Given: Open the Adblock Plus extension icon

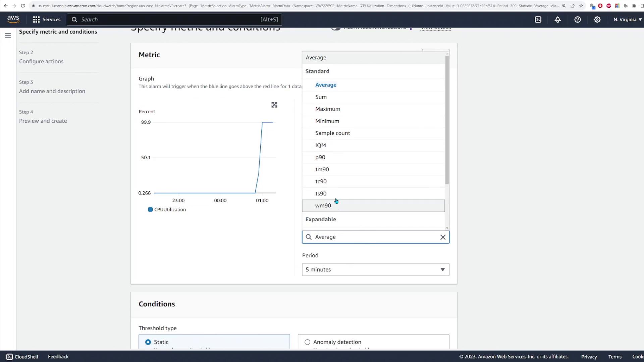Looking at the screenshot, I should 609,6.
